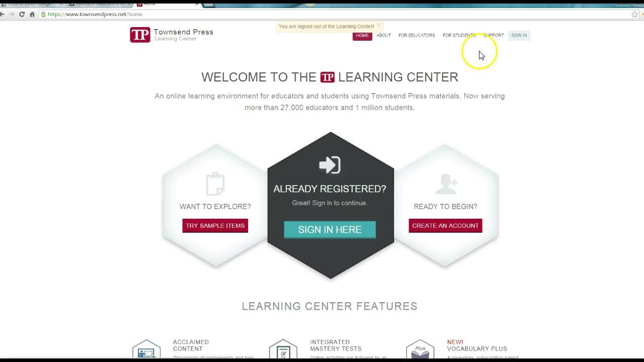Click the 'Great! Sign in to continue.' text
Viewport: 644px width, 362px height.
click(330, 203)
